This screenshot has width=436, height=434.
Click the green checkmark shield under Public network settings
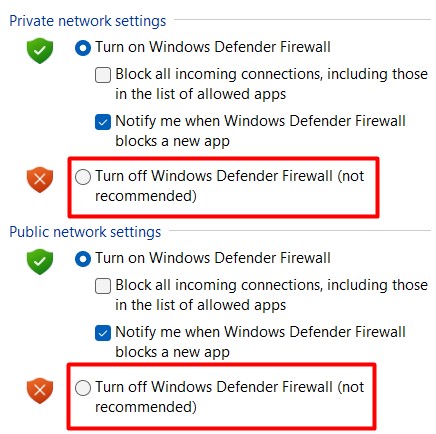[x=40, y=262]
